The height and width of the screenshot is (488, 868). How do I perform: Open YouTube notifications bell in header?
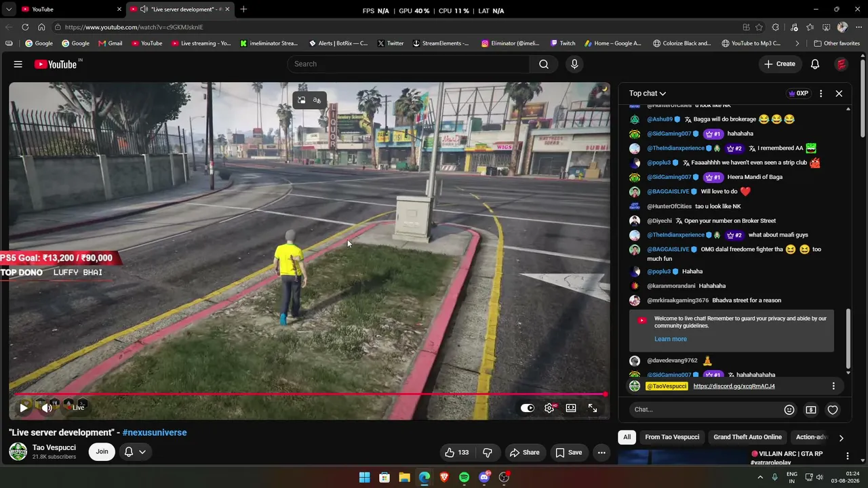point(815,64)
